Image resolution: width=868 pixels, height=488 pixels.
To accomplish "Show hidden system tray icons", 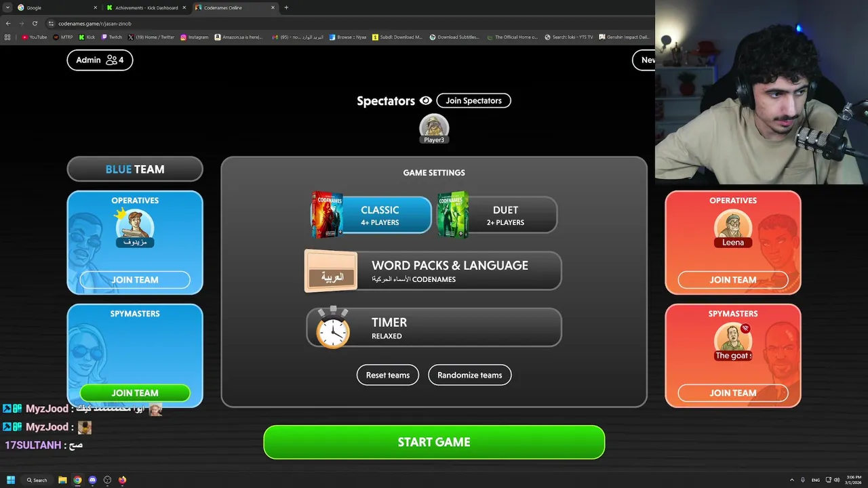I will 791,480.
